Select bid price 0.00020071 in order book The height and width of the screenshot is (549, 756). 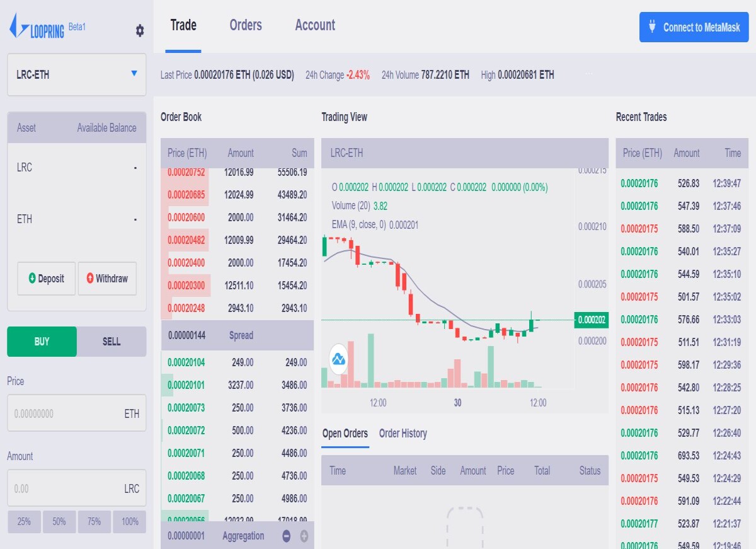[186, 453]
